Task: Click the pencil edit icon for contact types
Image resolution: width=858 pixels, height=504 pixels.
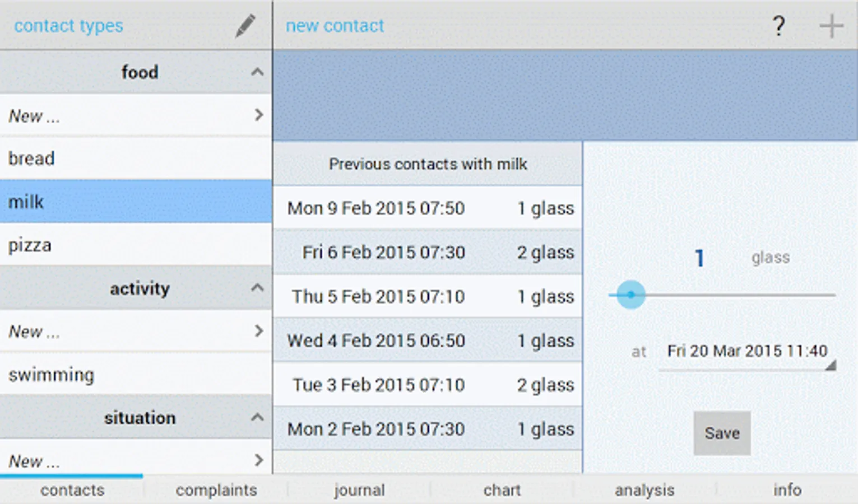Action: coord(245,26)
